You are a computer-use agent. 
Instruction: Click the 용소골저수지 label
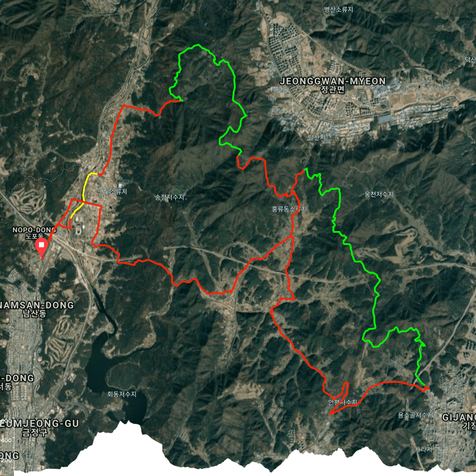coord(415,415)
